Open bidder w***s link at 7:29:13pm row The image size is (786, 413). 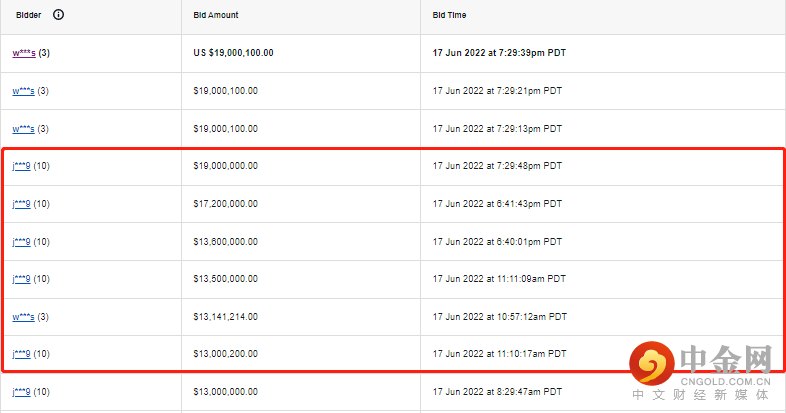pyautogui.click(x=23, y=128)
